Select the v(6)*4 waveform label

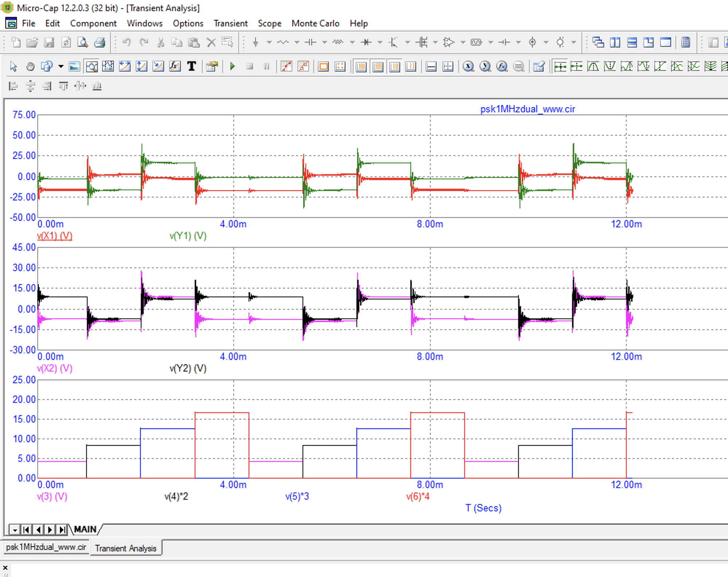[418, 496]
